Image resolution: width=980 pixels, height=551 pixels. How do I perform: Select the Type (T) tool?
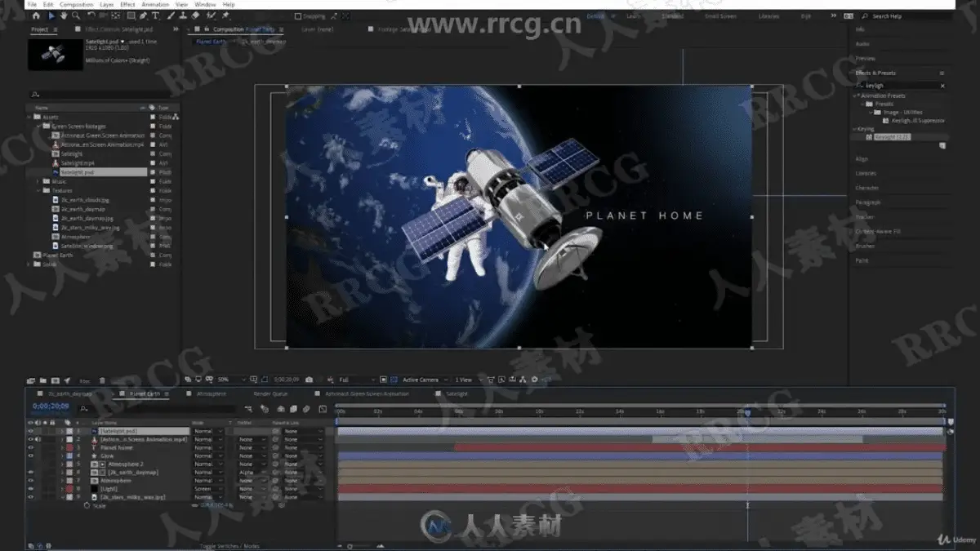[155, 15]
